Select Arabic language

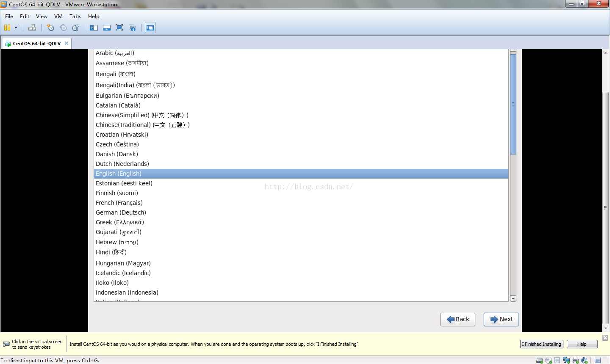tap(301, 53)
